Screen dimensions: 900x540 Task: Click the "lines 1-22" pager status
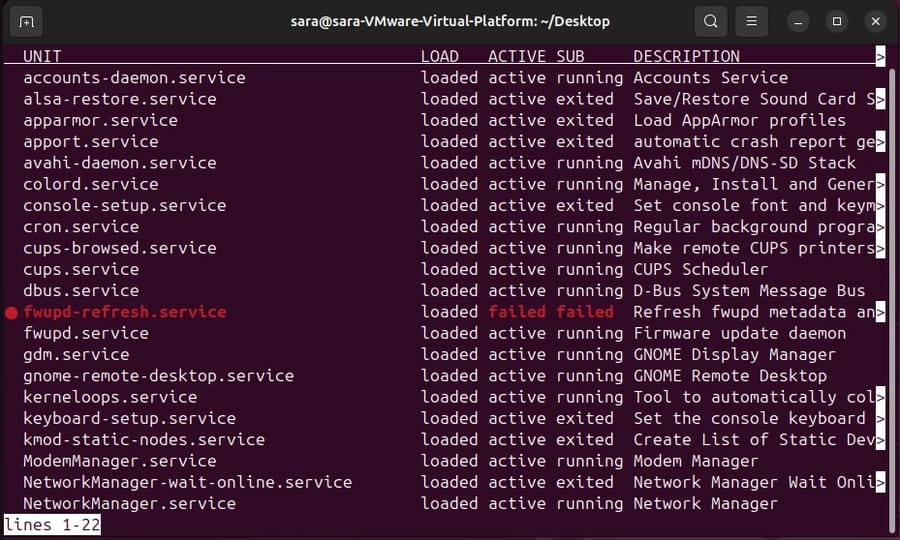(x=52, y=524)
